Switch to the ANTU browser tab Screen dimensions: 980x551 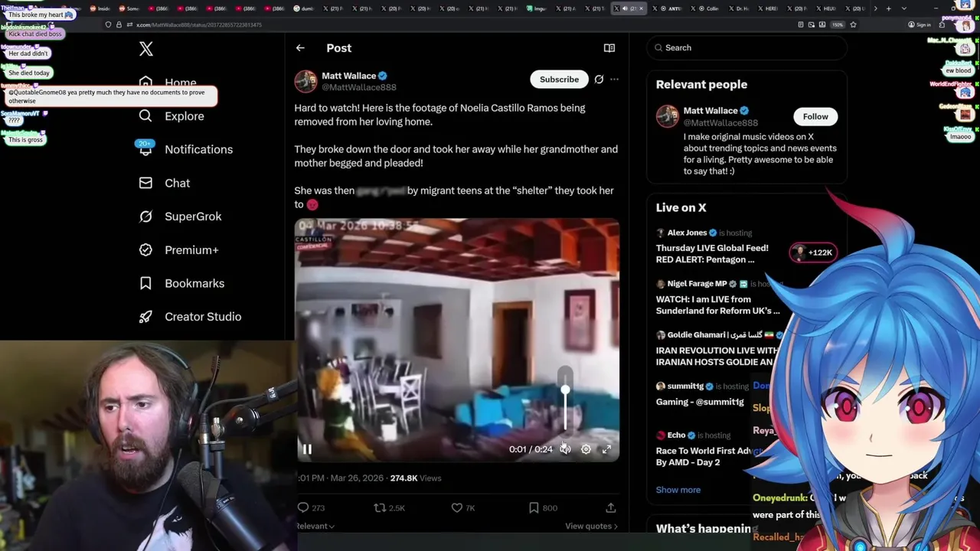pos(668,8)
